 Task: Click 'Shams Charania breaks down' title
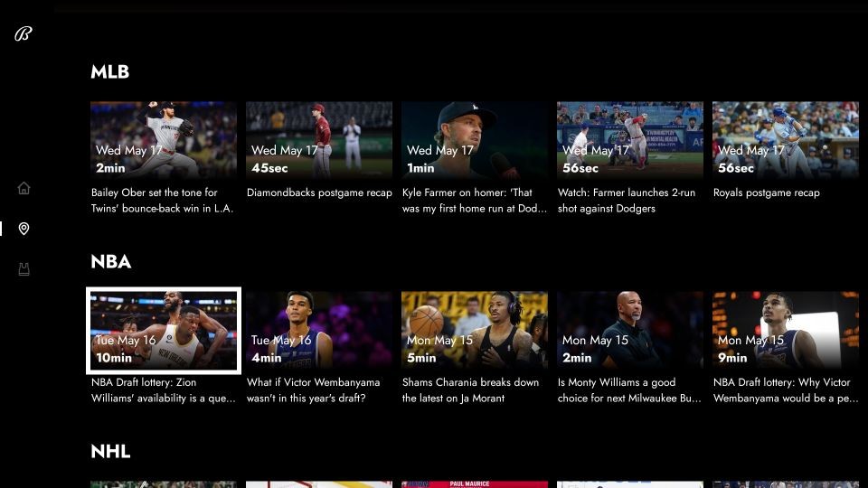[470, 390]
